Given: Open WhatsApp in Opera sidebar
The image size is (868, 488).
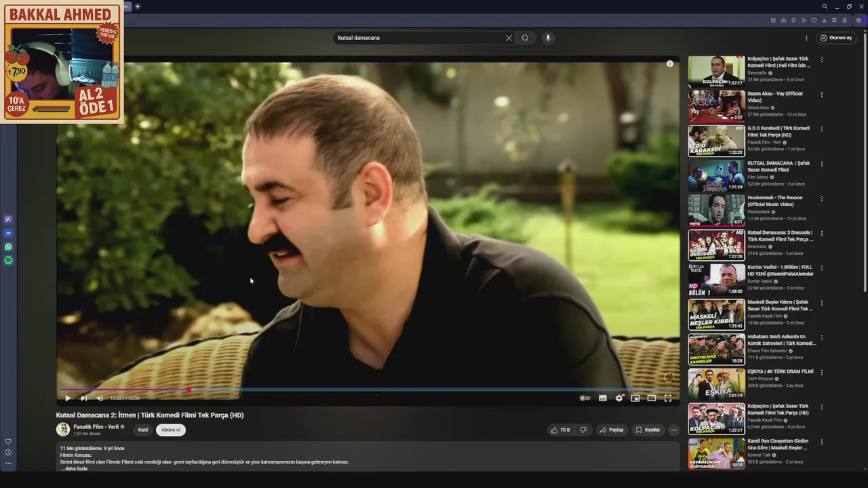Looking at the screenshot, I should pos(8,247).
